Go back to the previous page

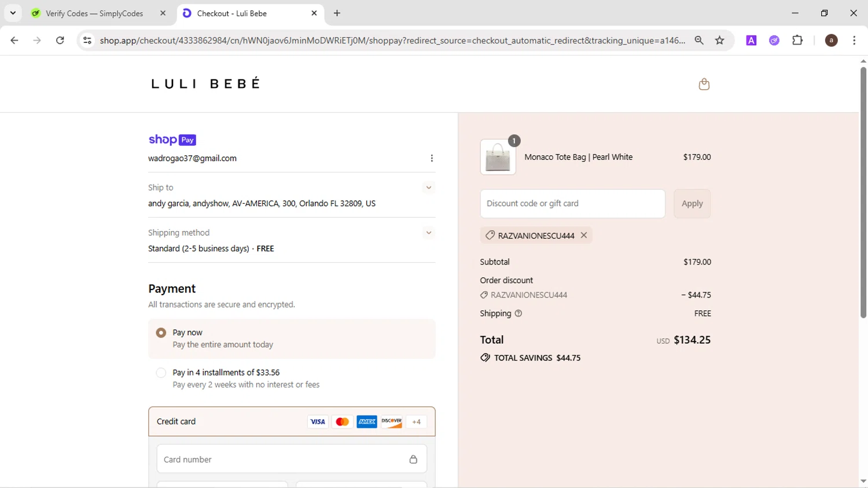(14, 41)
